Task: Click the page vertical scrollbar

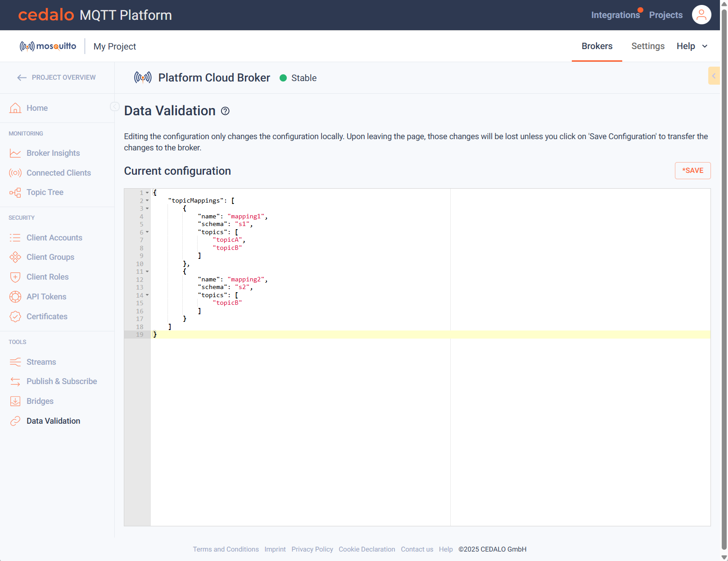Action: click(x=724, y=279)
